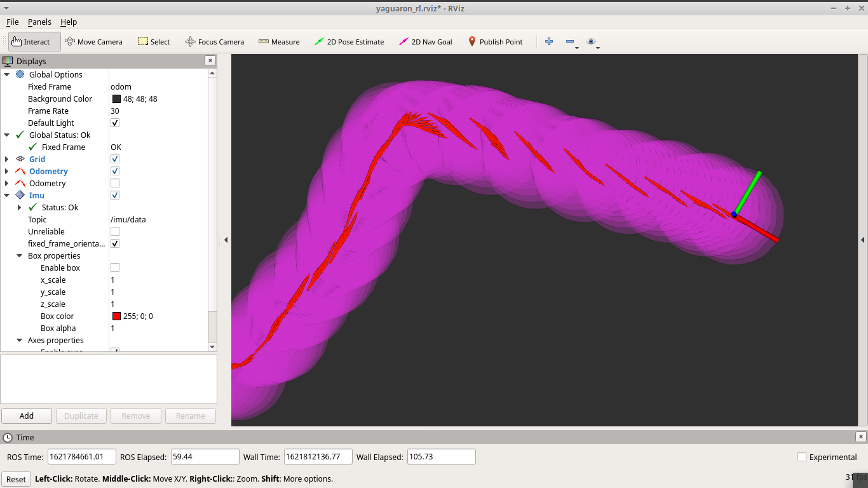Image resolution: width=868 pixels, height=488 pixels.
Task: Open the Panels menu
Action: [x=39, y=22]
